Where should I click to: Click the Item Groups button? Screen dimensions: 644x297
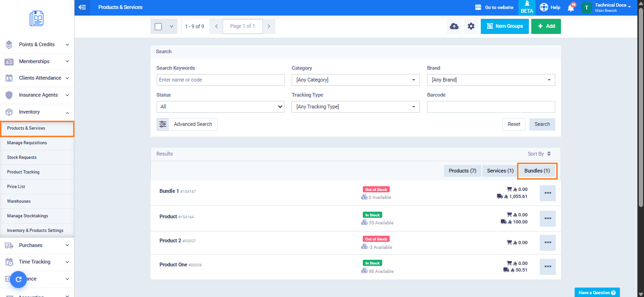(x=504, y=26)
